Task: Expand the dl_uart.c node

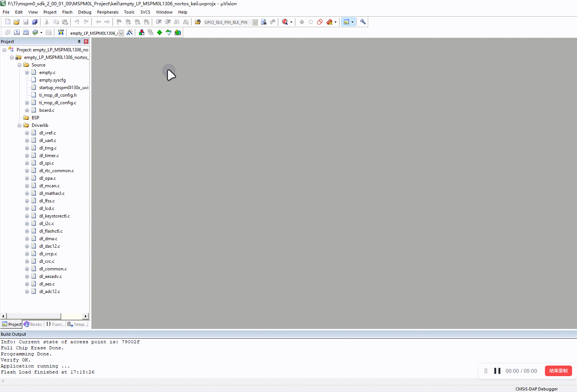Action: pyautogui.click(x=27, y=140)
